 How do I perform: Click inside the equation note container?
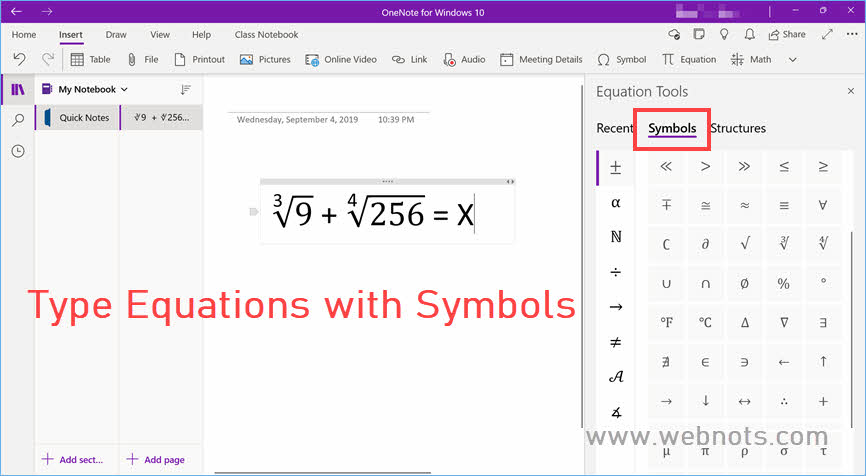387,213
